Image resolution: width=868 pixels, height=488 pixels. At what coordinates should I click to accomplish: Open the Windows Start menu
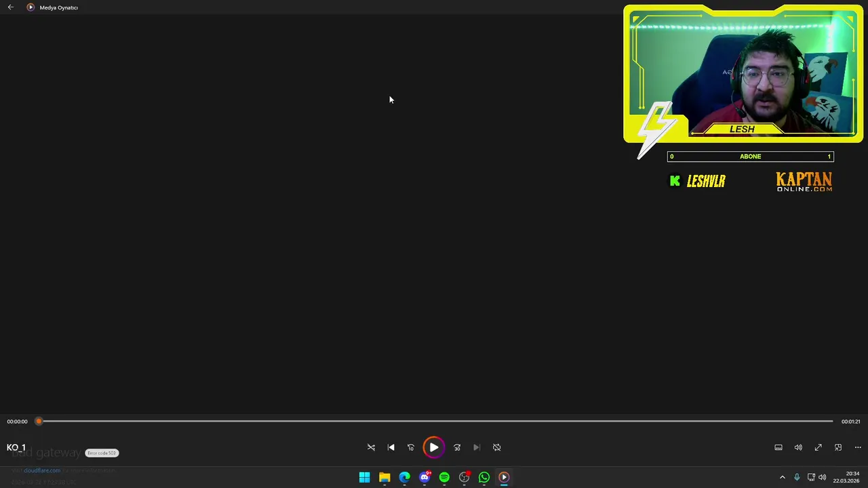(364, 477)
